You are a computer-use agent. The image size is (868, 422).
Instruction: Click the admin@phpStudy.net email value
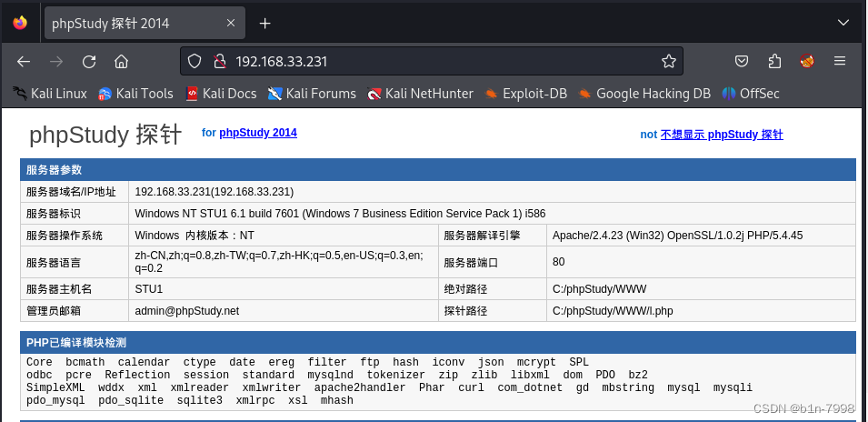[187, 311]
